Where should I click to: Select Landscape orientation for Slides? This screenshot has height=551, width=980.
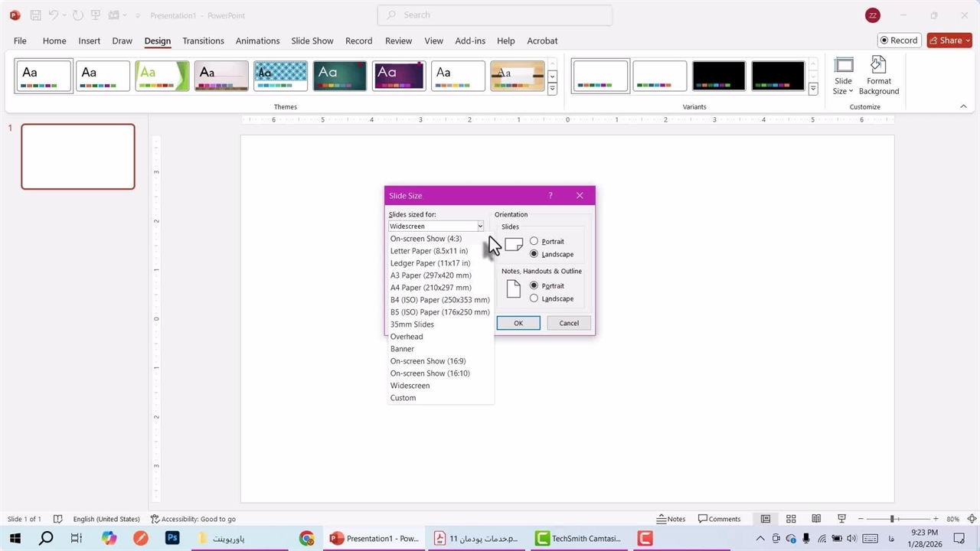534,254
